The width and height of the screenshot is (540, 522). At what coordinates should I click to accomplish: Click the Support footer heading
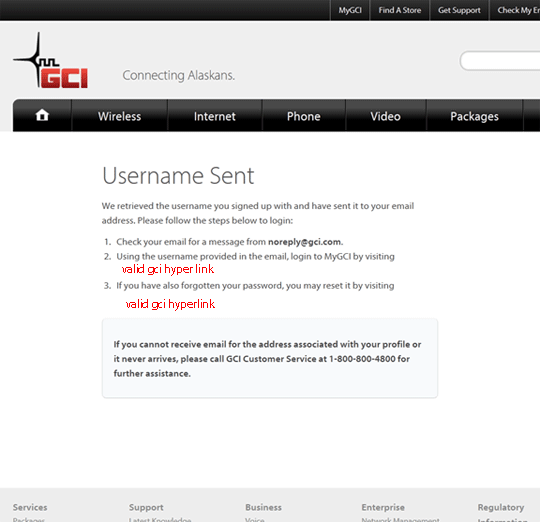[146, 507]
